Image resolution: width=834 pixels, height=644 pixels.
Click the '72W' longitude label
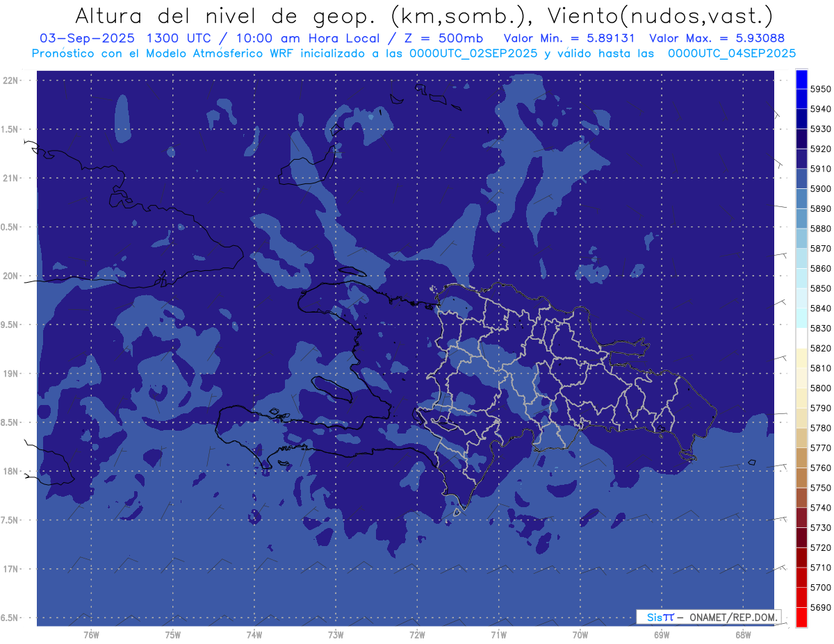click(x=417, y=634)
